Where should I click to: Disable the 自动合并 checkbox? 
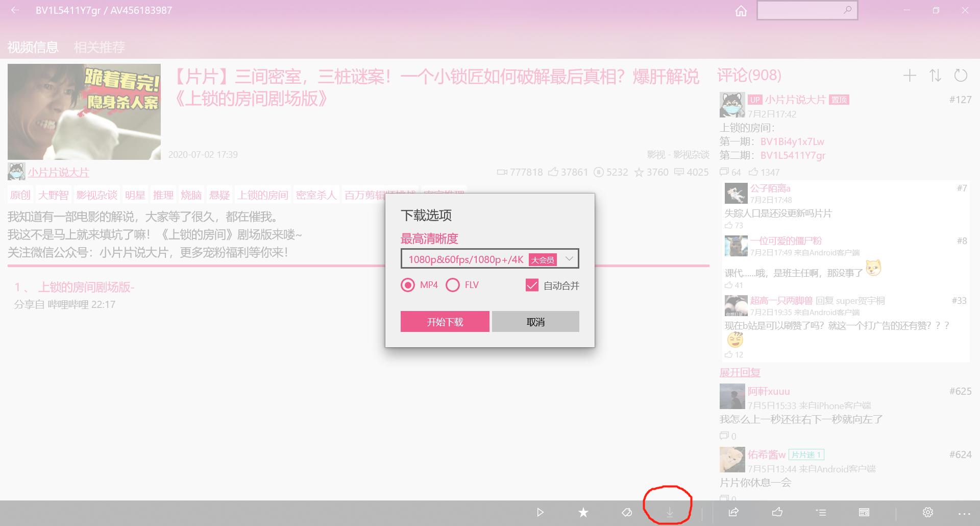(x=532, y=285)
